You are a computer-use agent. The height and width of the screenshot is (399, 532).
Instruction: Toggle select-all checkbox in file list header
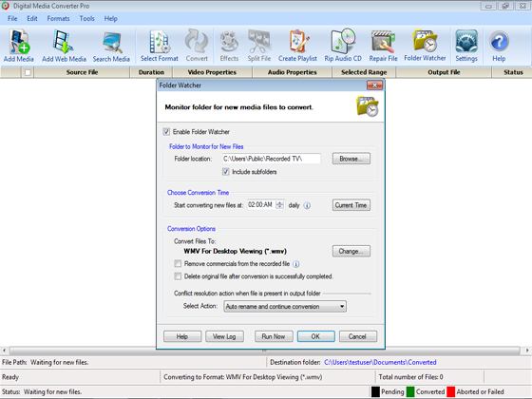point(28,72)
